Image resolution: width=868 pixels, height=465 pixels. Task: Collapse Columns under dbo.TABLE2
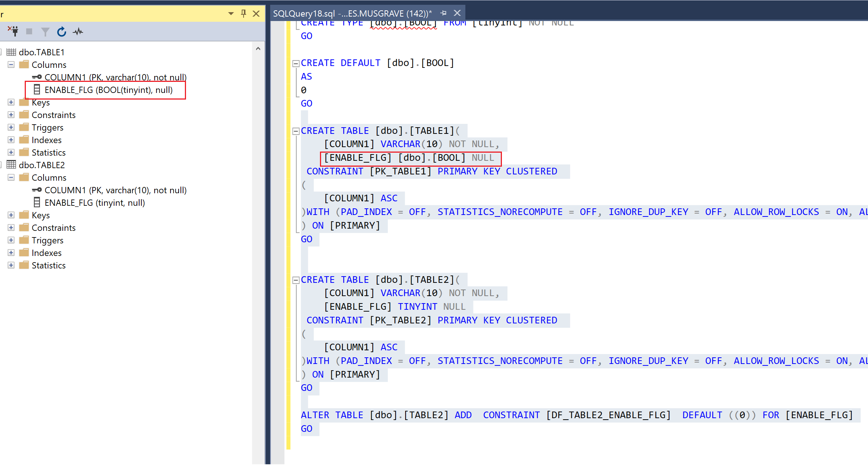(x=11, y=177)
